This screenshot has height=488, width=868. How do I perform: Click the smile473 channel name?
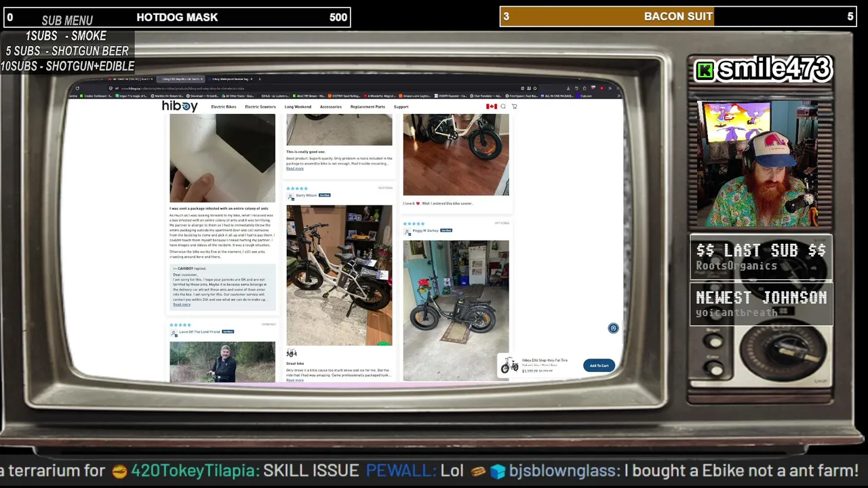tap(775, 69)
